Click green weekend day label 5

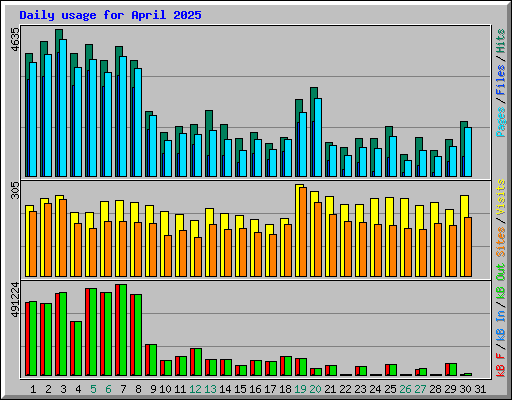click(93, 389)
